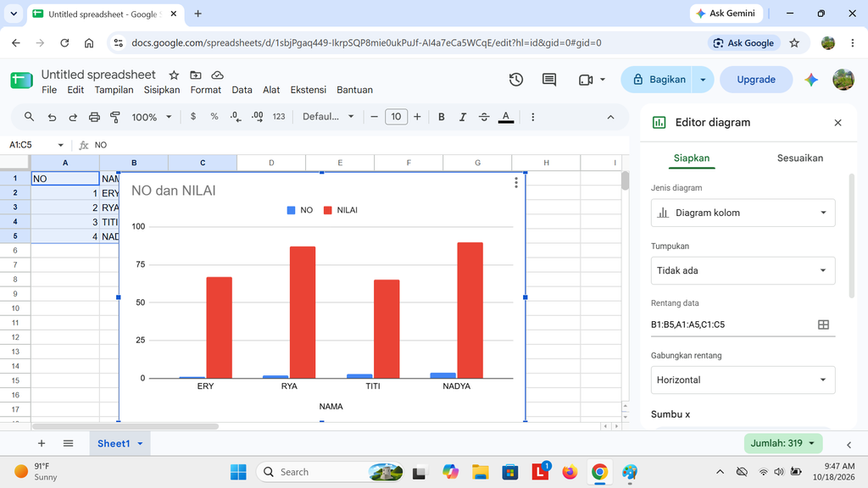Open the text color picker
868x488 pixels.
point(505,117)
